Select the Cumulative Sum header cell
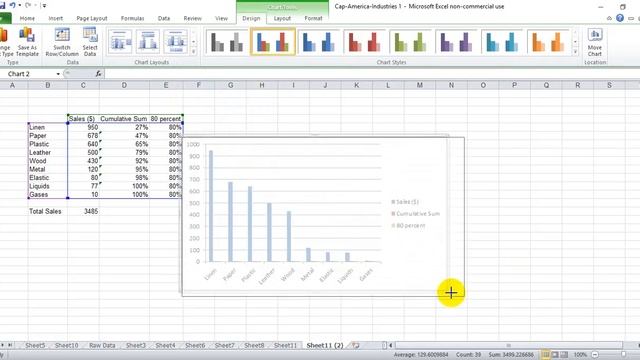The height and width of the screenshot is (360, 640). (x=124, y=119)
